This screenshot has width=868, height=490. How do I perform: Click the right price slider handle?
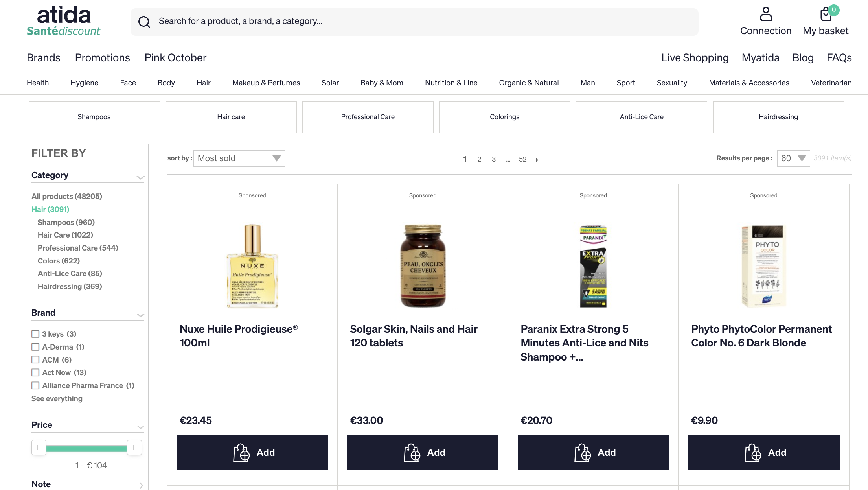click(x=134, y=448)
